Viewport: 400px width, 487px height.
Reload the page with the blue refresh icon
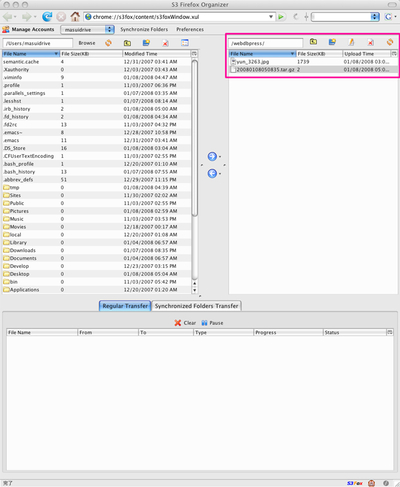pos(47,16)
